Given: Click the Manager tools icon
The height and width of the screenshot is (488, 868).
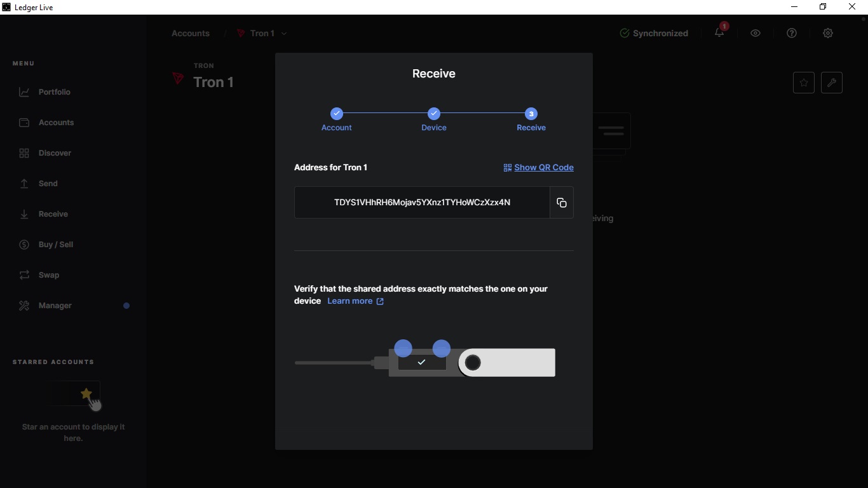Looking at the screenshot, I should click(24, 306).
